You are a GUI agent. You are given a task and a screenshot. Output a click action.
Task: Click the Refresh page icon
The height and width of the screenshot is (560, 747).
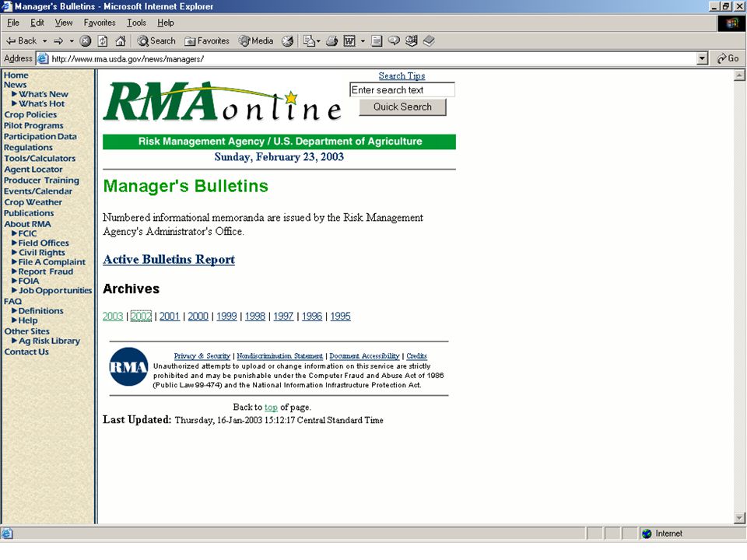tap(103, 41)
